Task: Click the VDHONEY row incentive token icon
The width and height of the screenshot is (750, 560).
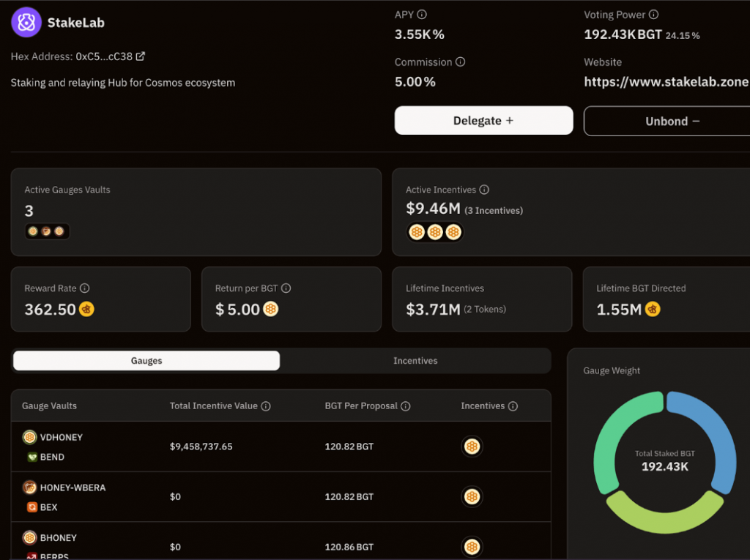Action: pos(472,447)
